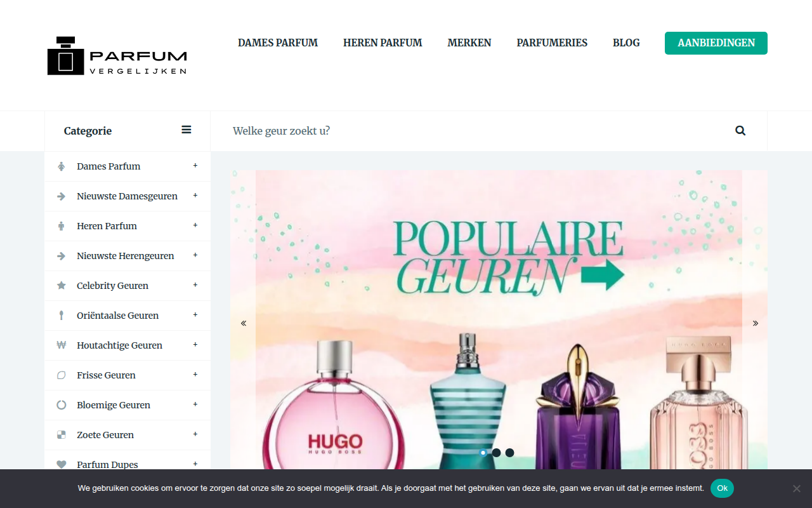Image resolution: width=812 pixels, height=508 pixels.
Task: Expand Zoete Geuren with plus sign
Action: 195,434
